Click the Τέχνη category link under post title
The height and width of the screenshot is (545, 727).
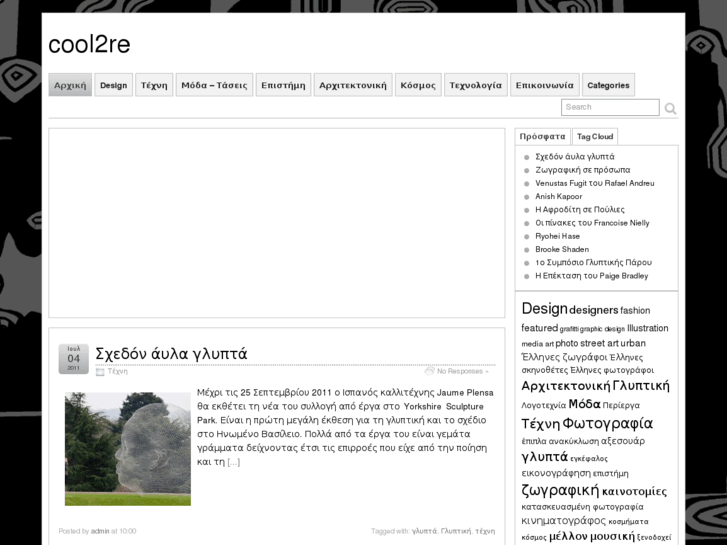117,372
